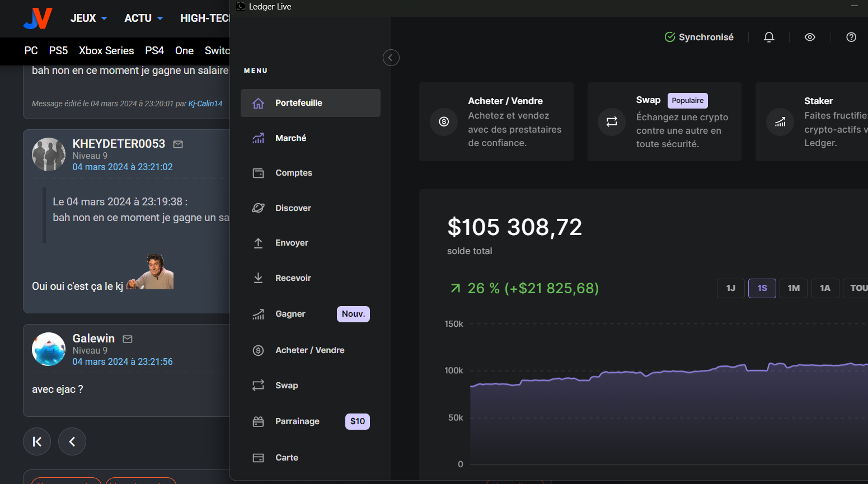Select Envoyer in sidebar

point(311,243)
